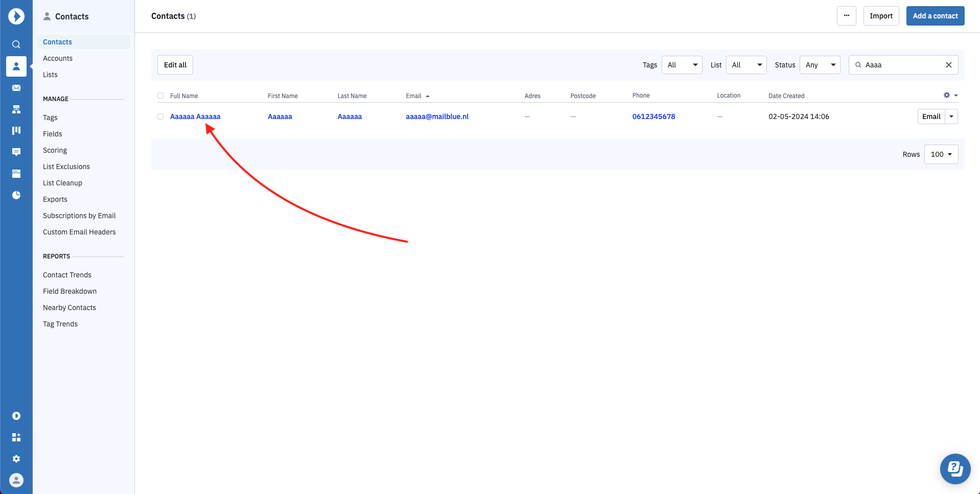Open the Reports pie chart icon
This screenshot has height=494, width=980.
[x=16, y=195]
